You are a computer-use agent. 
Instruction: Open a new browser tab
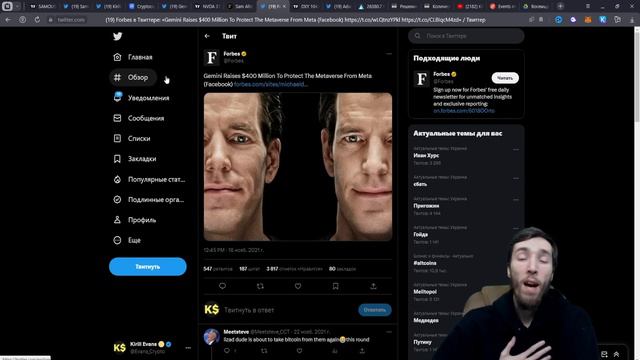[x=560, y=6]
